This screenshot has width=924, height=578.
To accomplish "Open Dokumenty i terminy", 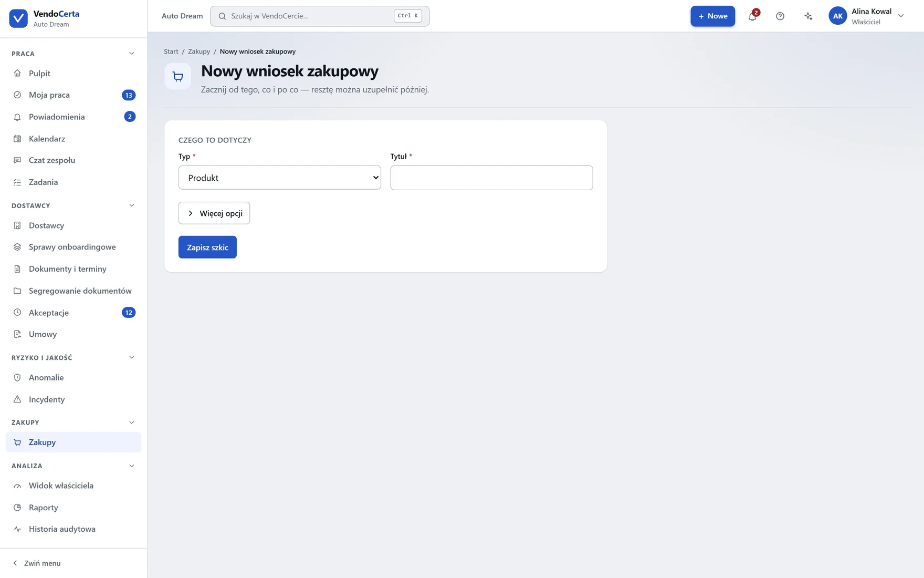I will 73,269.
